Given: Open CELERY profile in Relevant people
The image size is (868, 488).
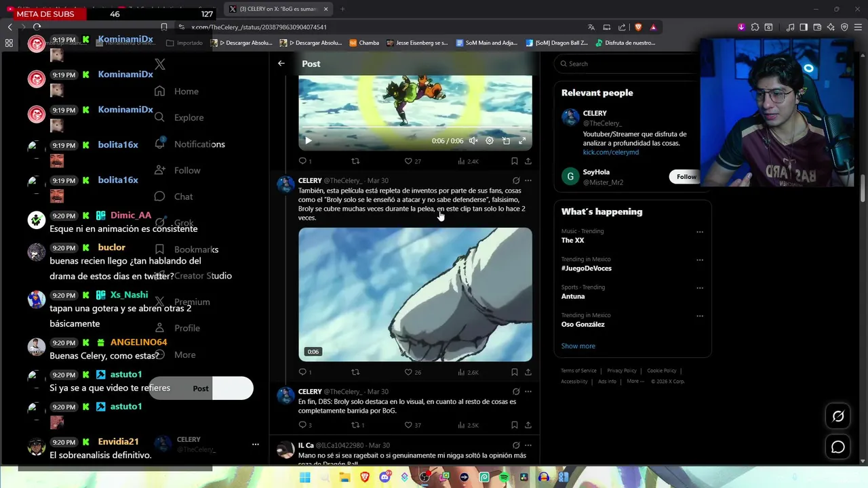Looking at the screenshot, I should click(595, 113).
